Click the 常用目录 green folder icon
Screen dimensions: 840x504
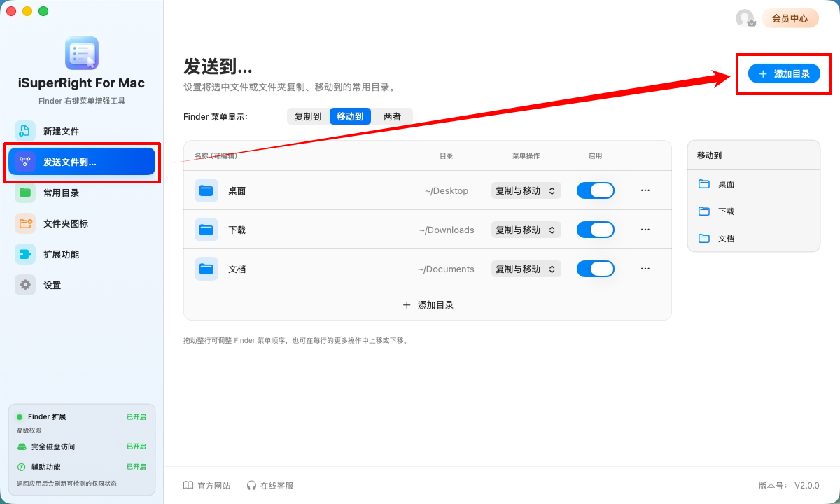[x=25, y=192]
